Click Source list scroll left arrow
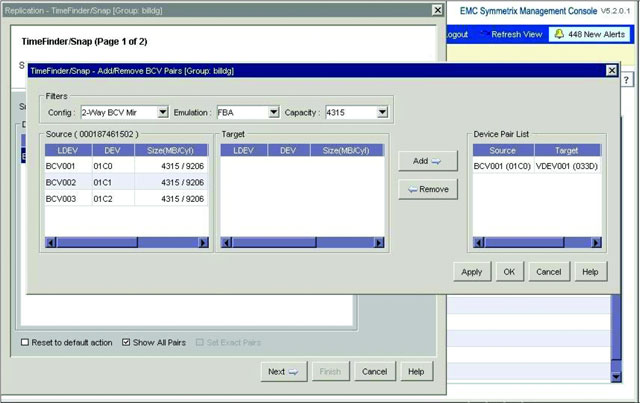 click(51, 243)
